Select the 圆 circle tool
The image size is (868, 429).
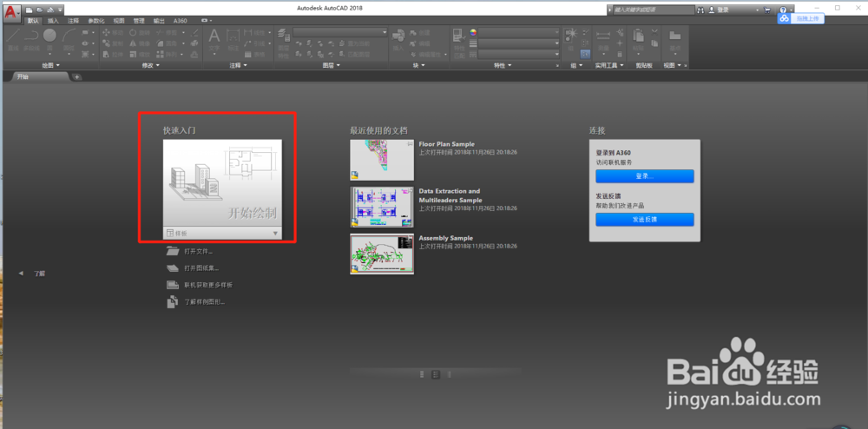tap(49, 40)
